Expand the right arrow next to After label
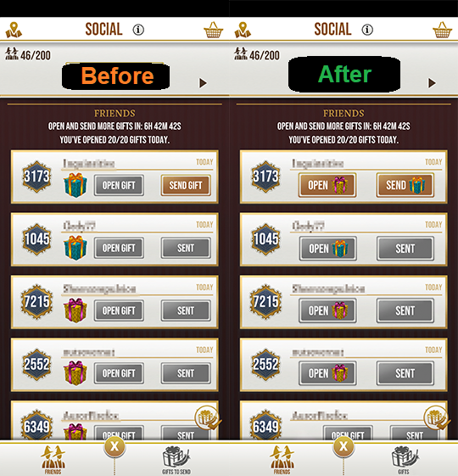Image resolution: width=458 pixels, height=476 pixels. tap(432, 83)
